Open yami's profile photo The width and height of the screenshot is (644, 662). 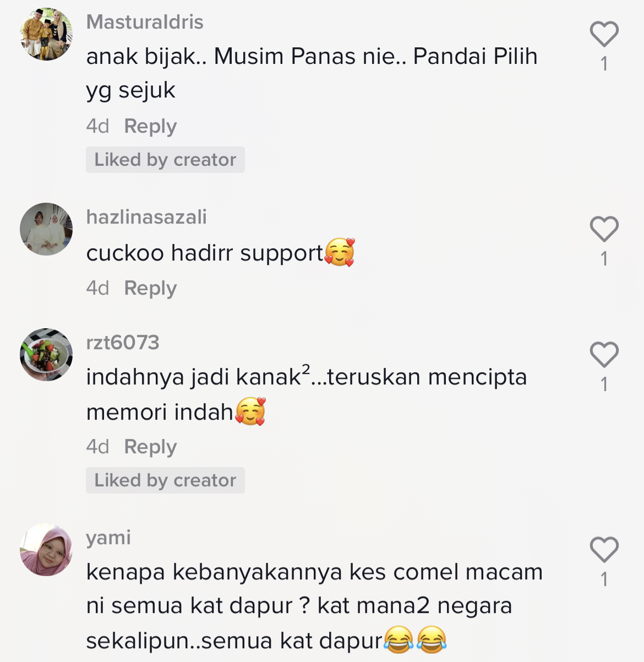[x=46, y=550]
